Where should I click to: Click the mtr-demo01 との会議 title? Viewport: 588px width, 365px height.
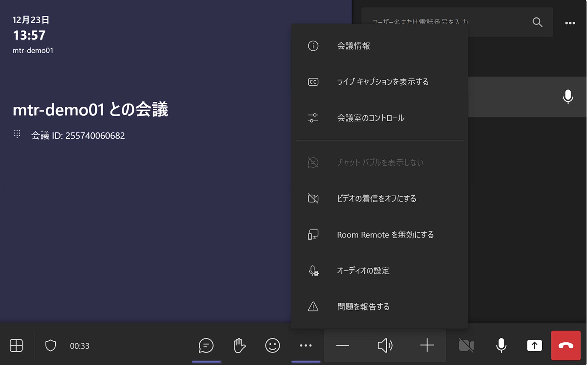click(x=90, y=109)
